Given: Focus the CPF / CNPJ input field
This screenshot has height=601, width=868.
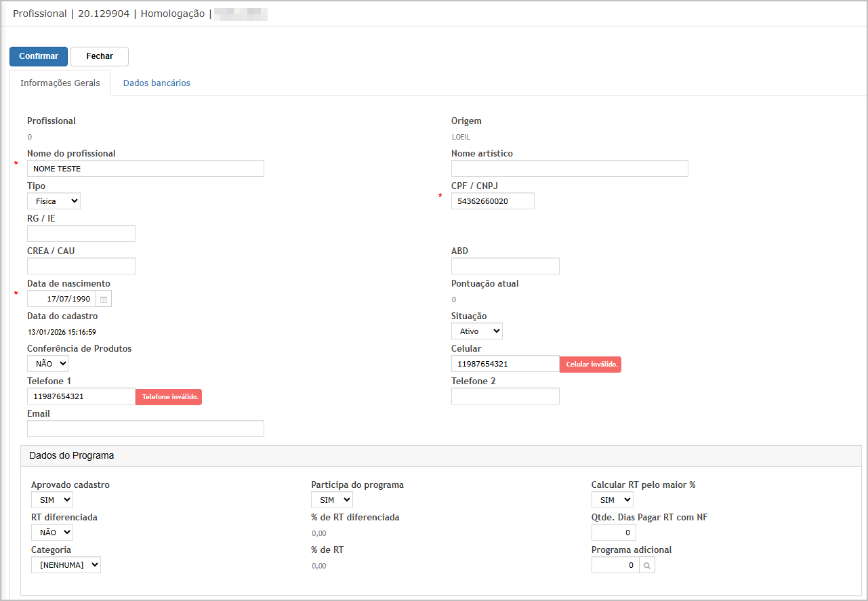Looking at the screenshot, I should [493, 201].
